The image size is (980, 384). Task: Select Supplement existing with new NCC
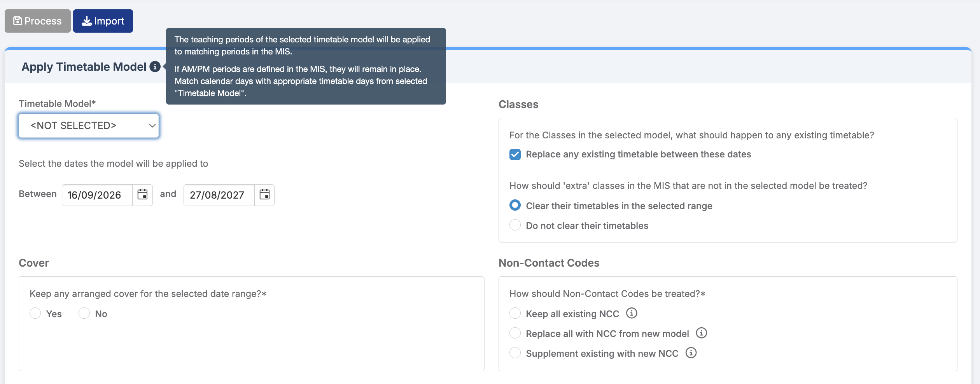(515, 353)
